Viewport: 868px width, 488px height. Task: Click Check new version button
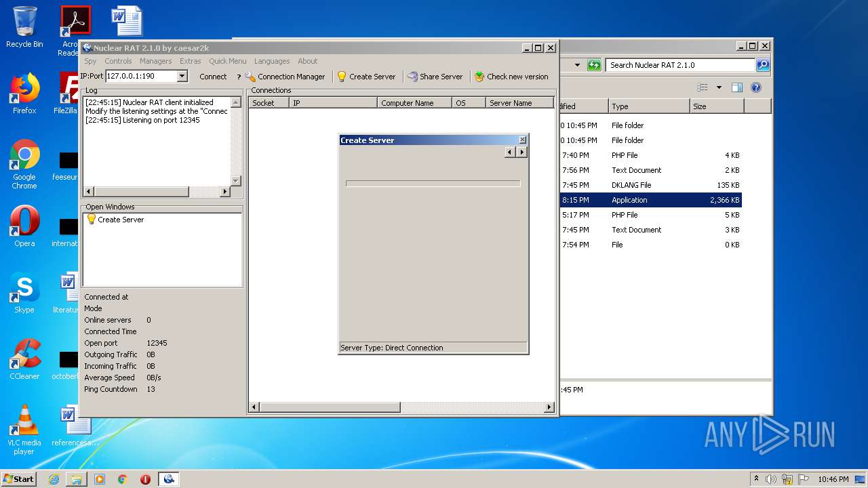click(511, 77)
